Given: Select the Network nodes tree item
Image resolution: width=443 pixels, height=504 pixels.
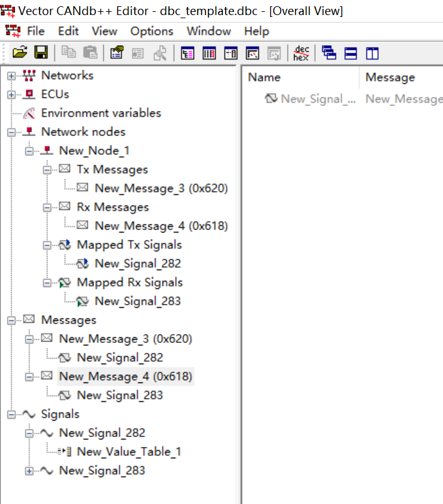Looking at the screenshot, I should [x=83, y=132].
